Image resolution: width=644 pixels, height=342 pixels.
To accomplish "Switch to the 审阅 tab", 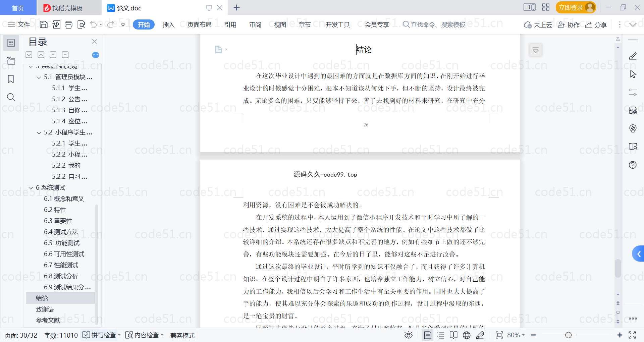I will (x=255, y=25).
